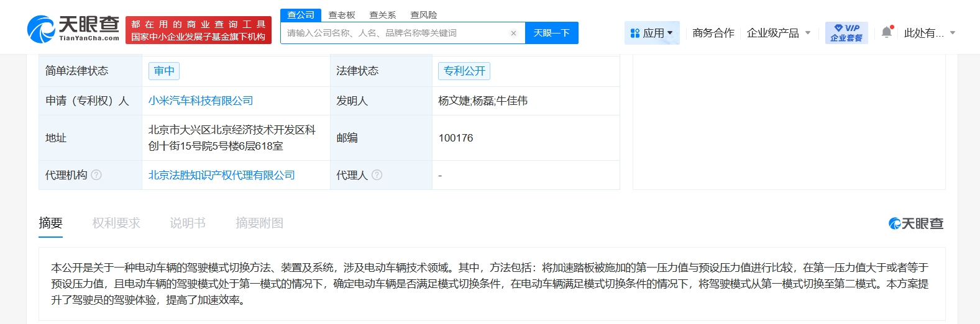Select the 查风险 search tab
980x324 pixels.
[424, 15]
